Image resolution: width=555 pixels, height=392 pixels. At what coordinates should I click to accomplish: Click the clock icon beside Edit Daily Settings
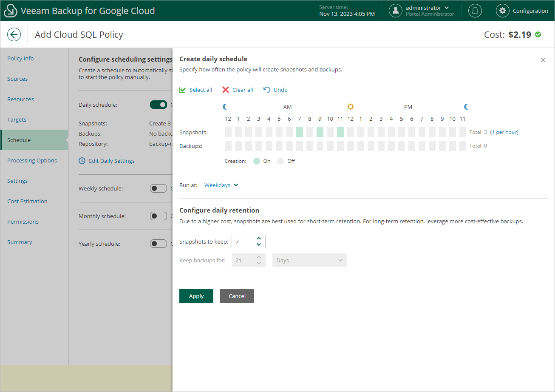tap(82, 161)
